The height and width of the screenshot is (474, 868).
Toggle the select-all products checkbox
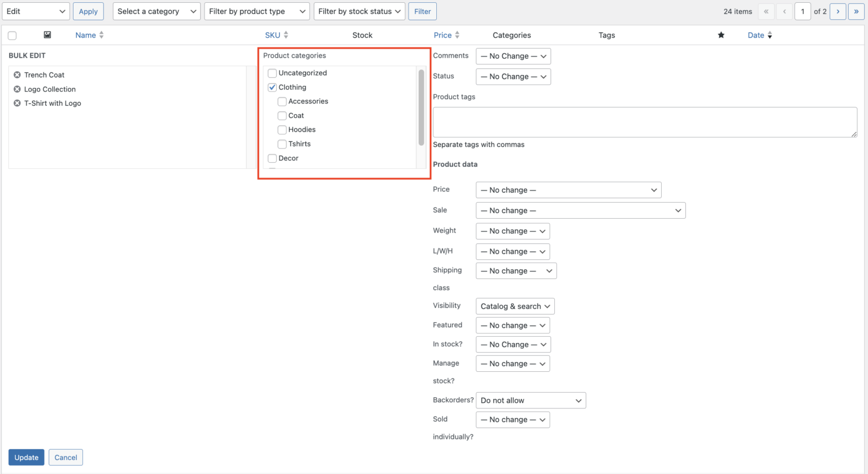pyautogui.click(x=12, y=35)
